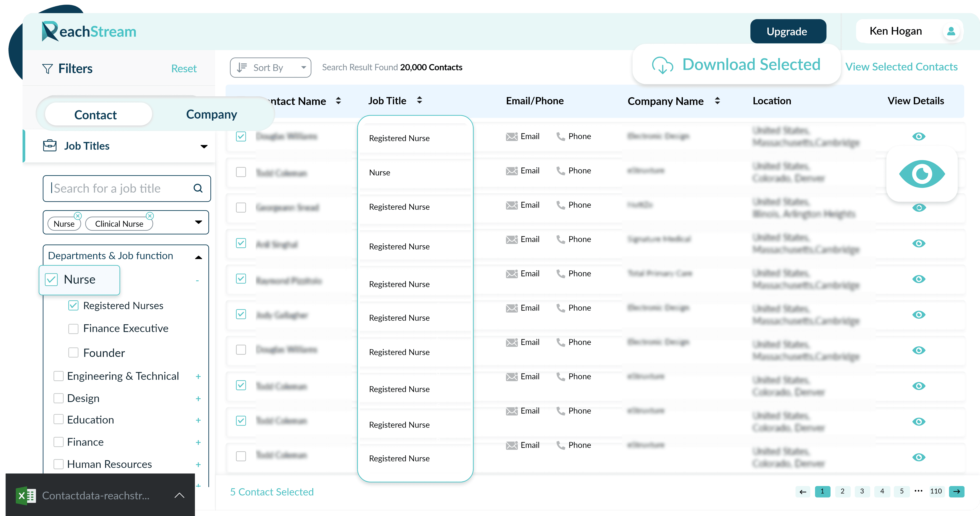This screenshot has height=516, width=980.
Task: Click the large highlighted eye icon
Action: 922,174
